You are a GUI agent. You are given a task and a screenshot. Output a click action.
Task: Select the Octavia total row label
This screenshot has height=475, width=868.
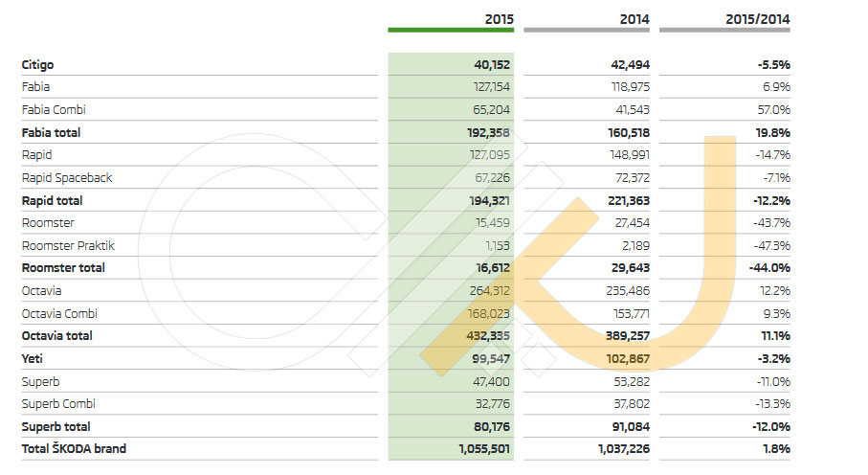[57, 336]
